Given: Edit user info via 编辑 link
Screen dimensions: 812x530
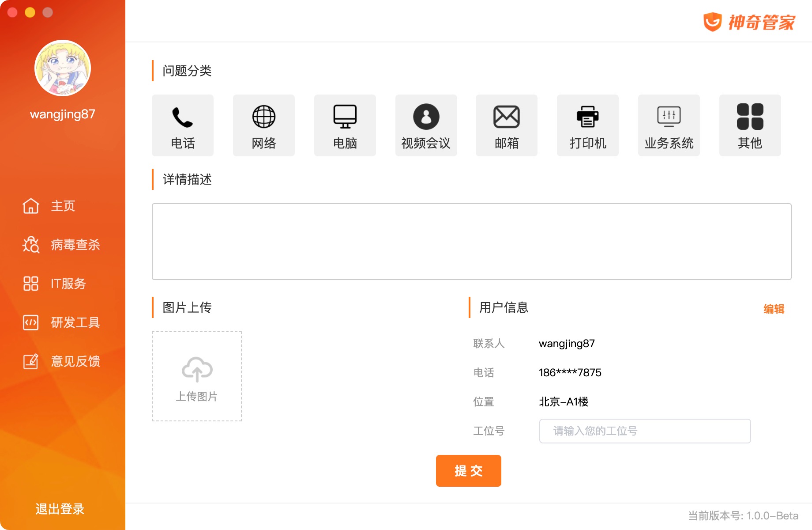Looking at the screenshot, I should pyautogui.click(x=773, y=308).
